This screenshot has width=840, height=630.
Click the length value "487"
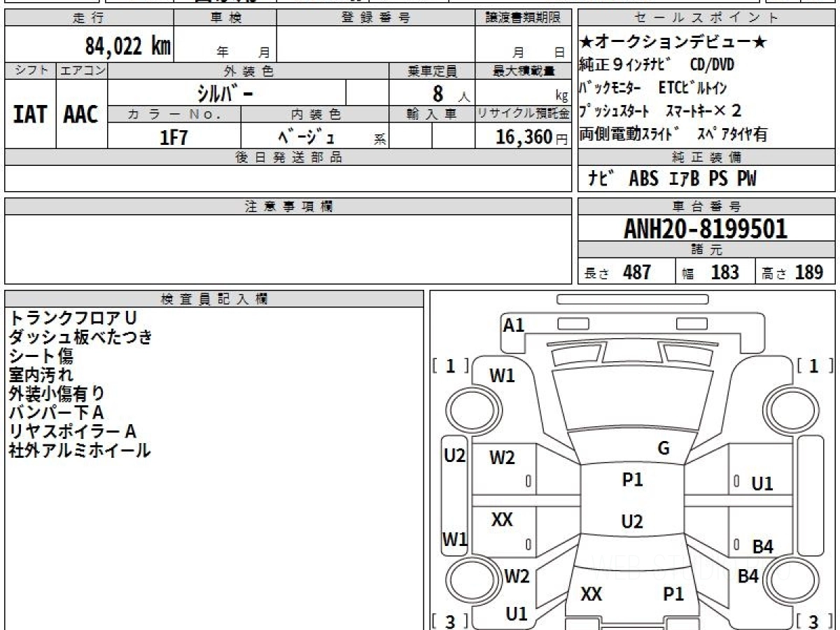click(637, 272)
